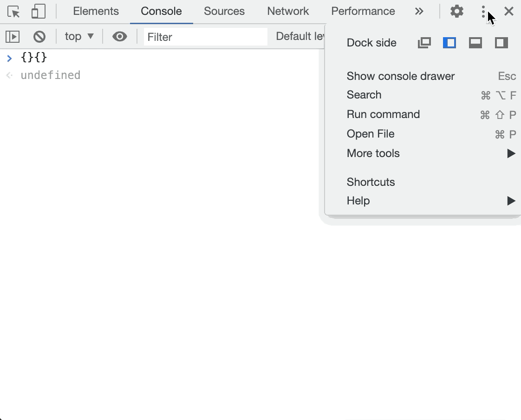This screenshot has height=420, width=521.
Task: Open DevTools settings gear
Action: click(457, 11)
